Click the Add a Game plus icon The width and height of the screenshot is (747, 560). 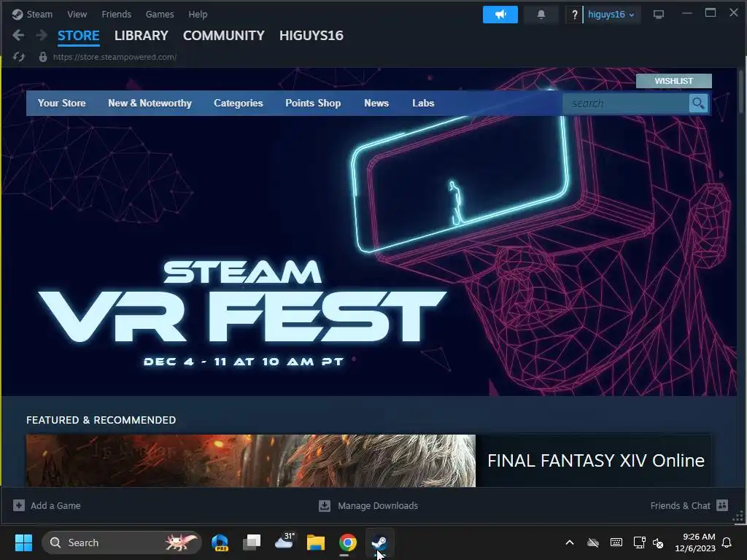point(18,505)
